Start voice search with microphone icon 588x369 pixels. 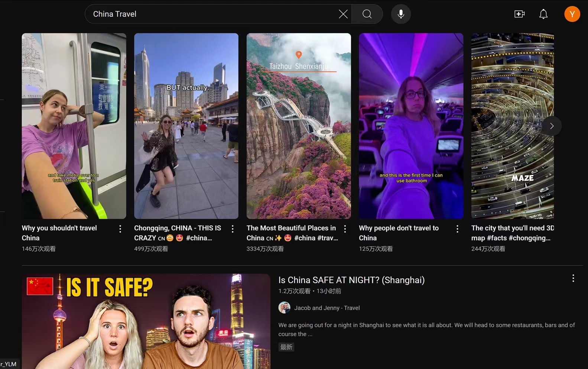401,14
